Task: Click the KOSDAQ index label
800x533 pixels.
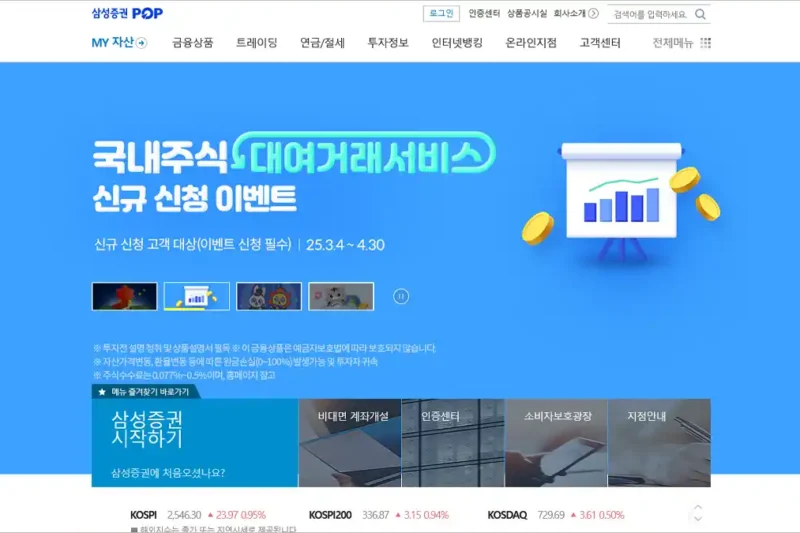Action: pos(507,515)
